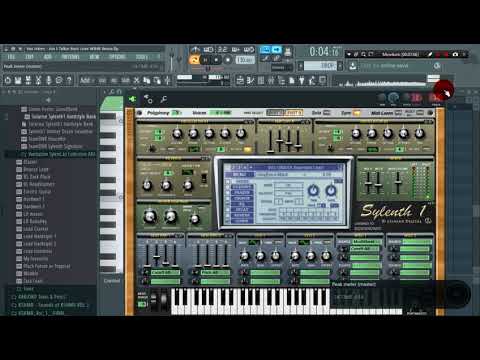Click the copy icon in toolbar
Screen dimensions: 480x360
click(147, 80)
